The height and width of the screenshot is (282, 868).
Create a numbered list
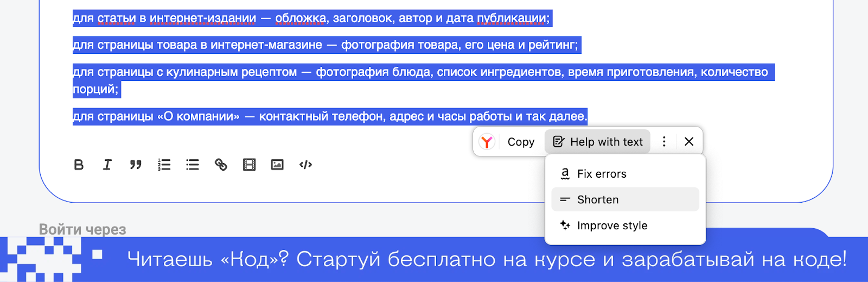coord(164,165)
